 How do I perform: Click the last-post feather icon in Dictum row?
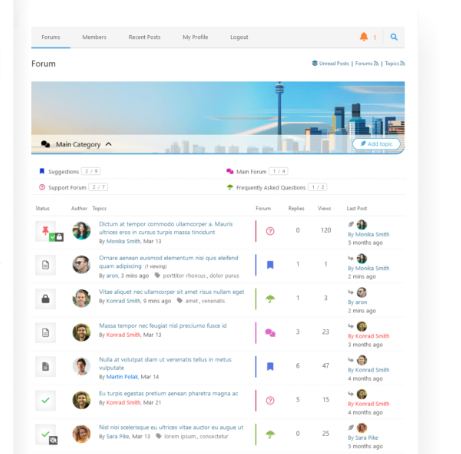coord(351,224)
